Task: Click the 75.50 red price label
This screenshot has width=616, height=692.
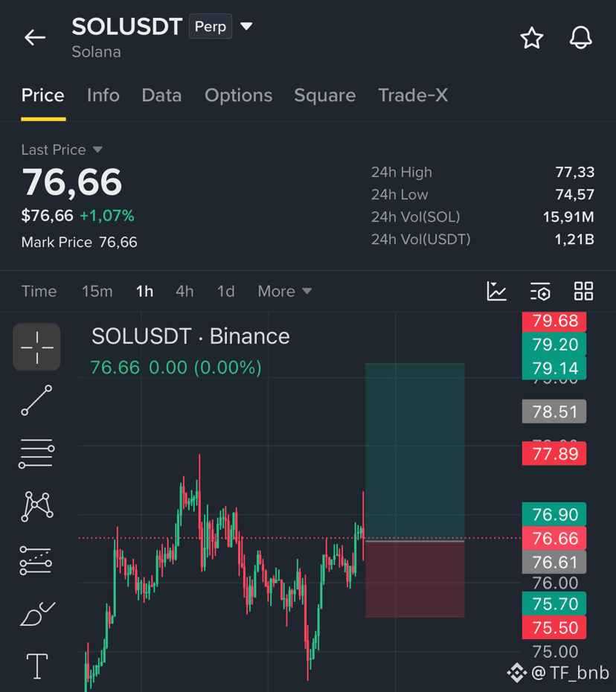Action: click(554, 627)
